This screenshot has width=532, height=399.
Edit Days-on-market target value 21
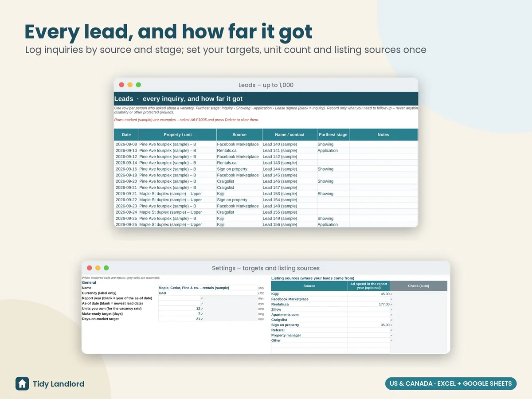179,319
